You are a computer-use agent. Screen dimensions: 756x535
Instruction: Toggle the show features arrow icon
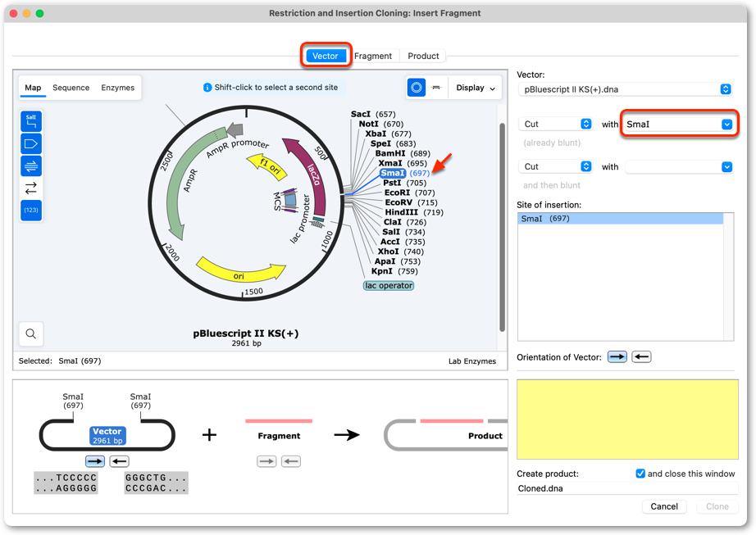31,143
